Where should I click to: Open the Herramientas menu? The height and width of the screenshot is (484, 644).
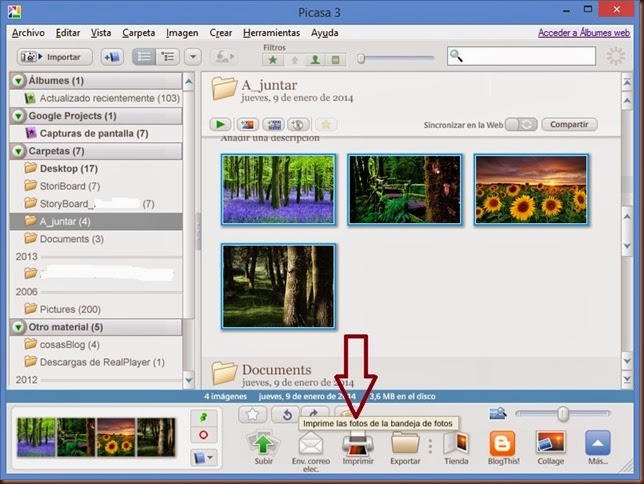point(271,32)
